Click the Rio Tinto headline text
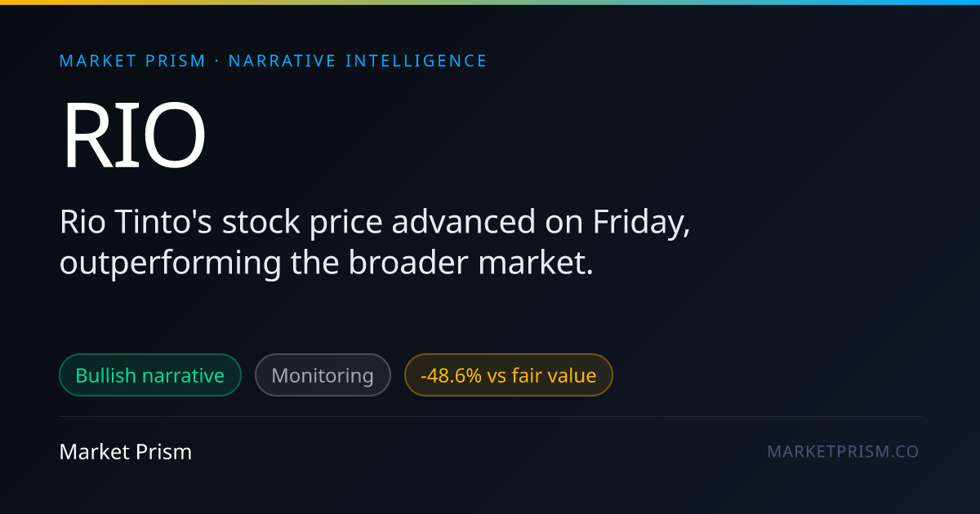Viewport: 980px width, 514px height. 376,242
